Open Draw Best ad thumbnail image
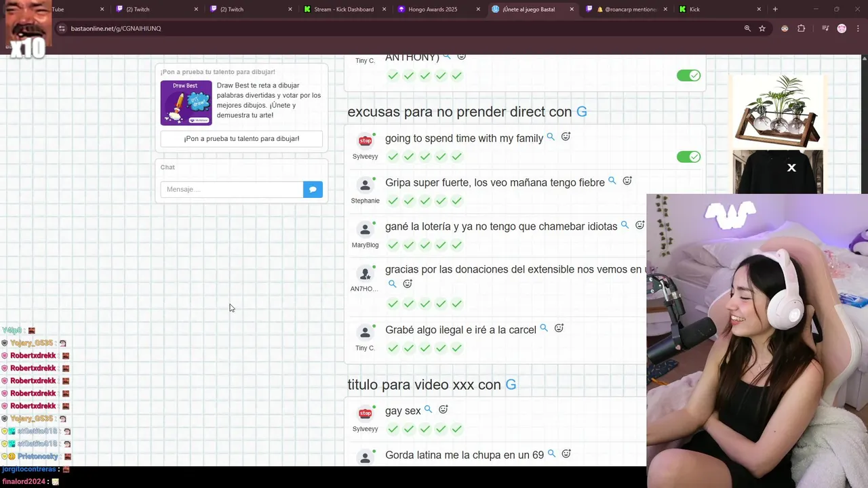The height and width of the screenshot is (488, 868). [186, 103]
